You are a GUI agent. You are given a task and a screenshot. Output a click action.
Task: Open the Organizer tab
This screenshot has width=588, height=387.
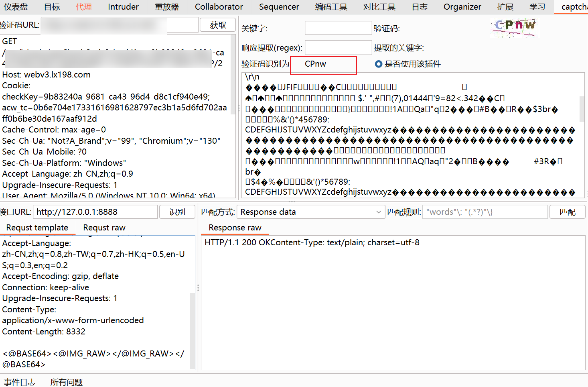[x=462, y=7]
